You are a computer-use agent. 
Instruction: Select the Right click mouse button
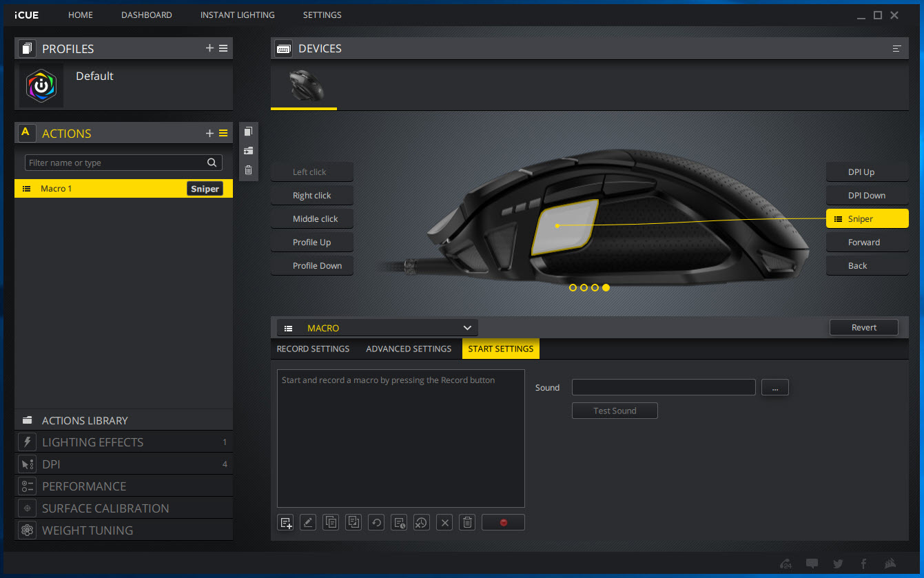pos(312,196)
